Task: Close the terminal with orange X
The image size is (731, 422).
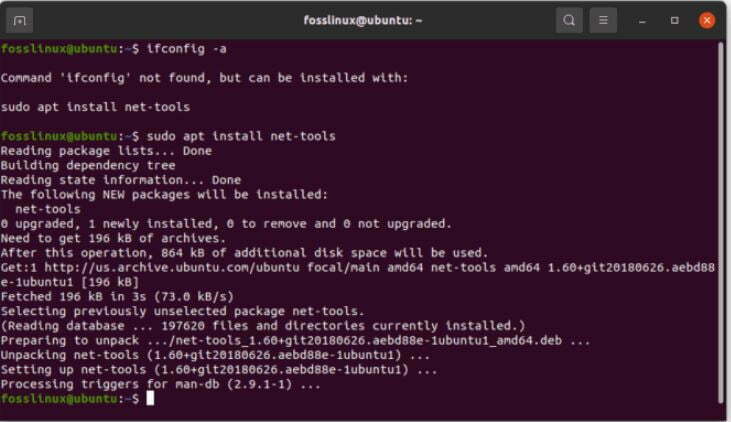Action: coord(707,21)
